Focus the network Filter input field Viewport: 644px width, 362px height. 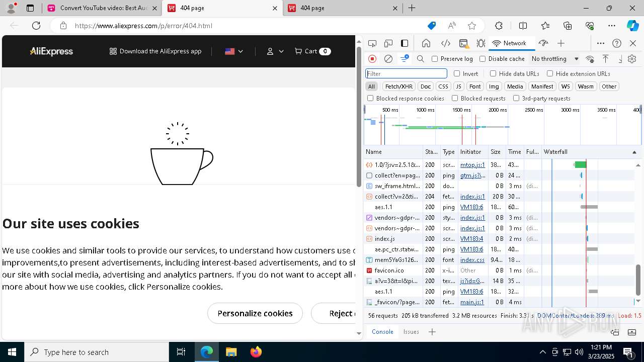click(x=406, y=73)
